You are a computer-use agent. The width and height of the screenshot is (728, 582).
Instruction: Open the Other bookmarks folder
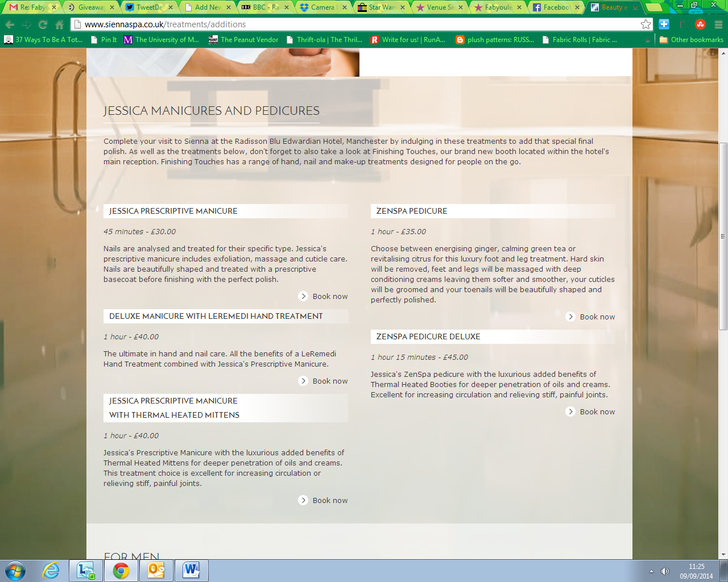pos(691,40)
